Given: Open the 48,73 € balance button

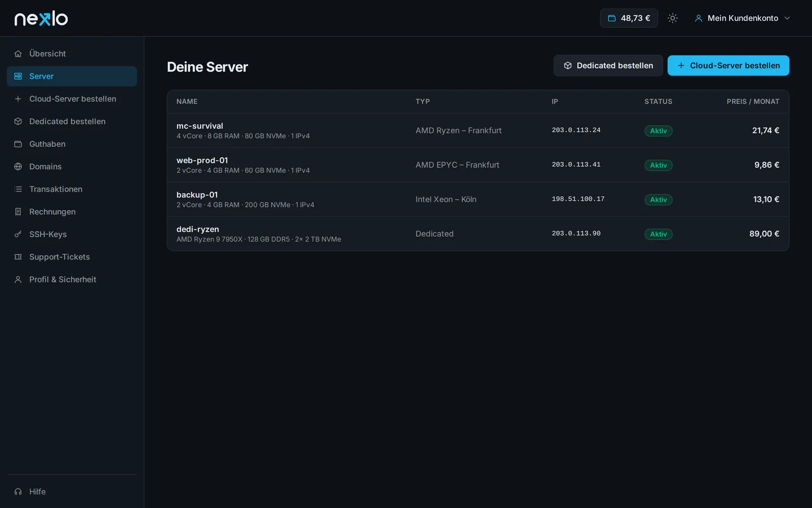Looking at the screenshot, I should tap(629, 18).
